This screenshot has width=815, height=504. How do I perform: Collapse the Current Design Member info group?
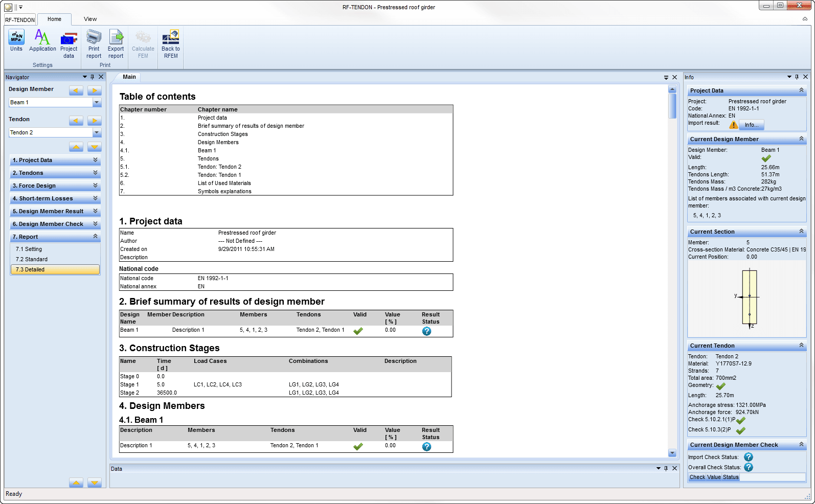(x=801, y=139)
